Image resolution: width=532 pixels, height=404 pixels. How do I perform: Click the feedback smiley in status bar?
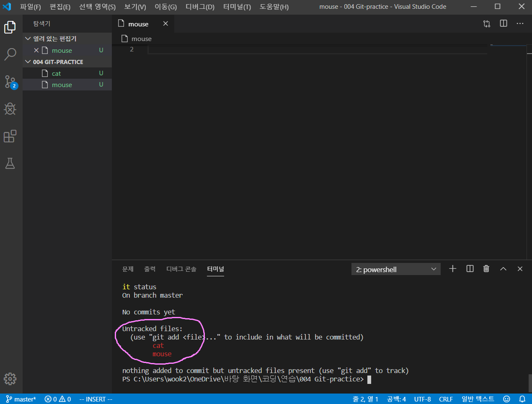point(506,399)
